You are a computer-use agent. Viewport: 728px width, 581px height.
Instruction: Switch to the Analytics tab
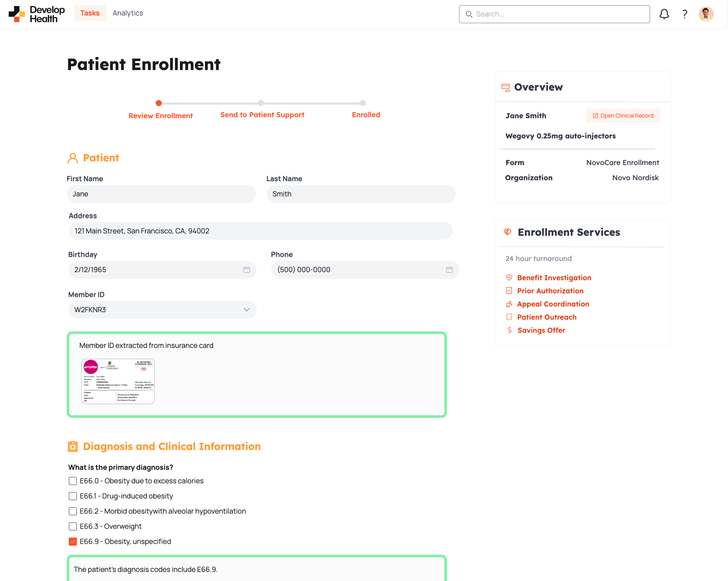128,13
